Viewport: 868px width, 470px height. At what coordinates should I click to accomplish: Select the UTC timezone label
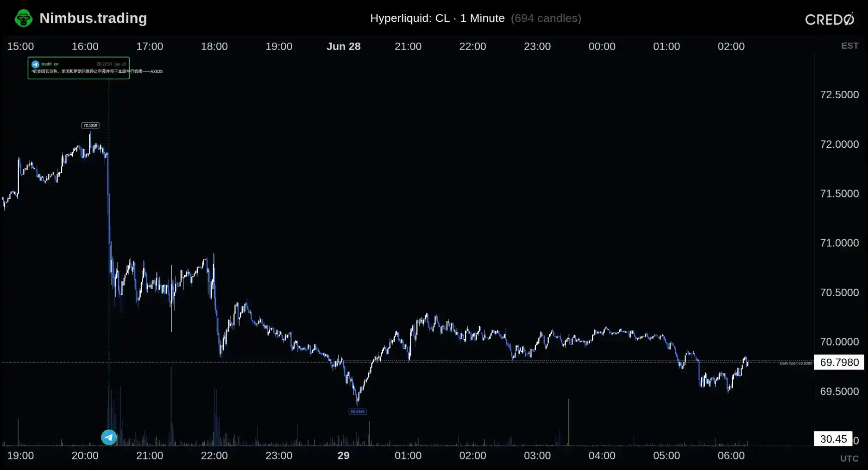[849, 458]
